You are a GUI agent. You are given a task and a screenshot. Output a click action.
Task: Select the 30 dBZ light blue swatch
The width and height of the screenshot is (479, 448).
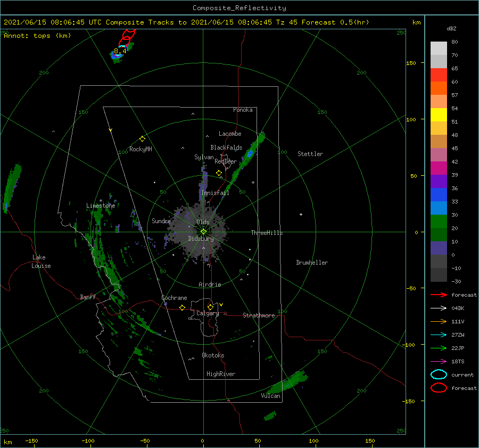439,208
